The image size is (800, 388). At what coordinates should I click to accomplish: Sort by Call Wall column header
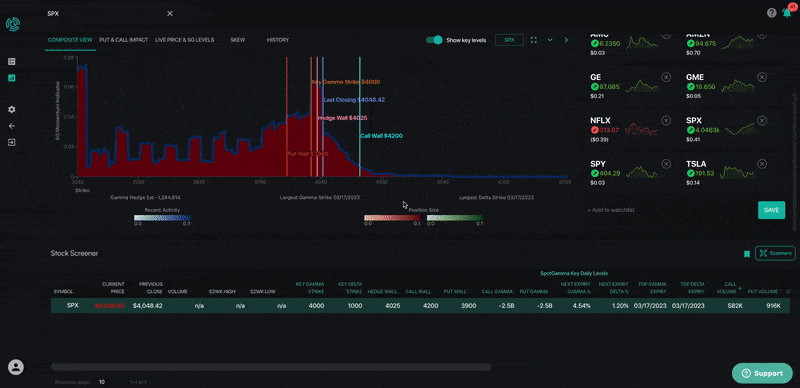click(x=418, y=292)
